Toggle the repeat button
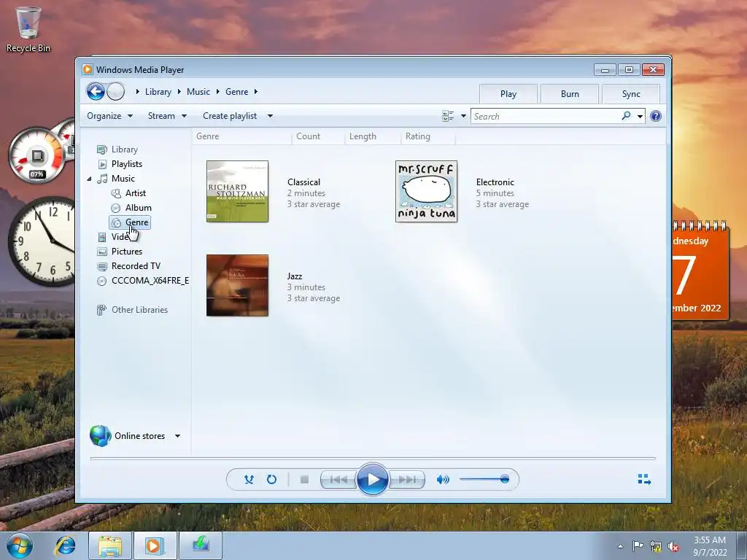747x560 pixels. 271,479
